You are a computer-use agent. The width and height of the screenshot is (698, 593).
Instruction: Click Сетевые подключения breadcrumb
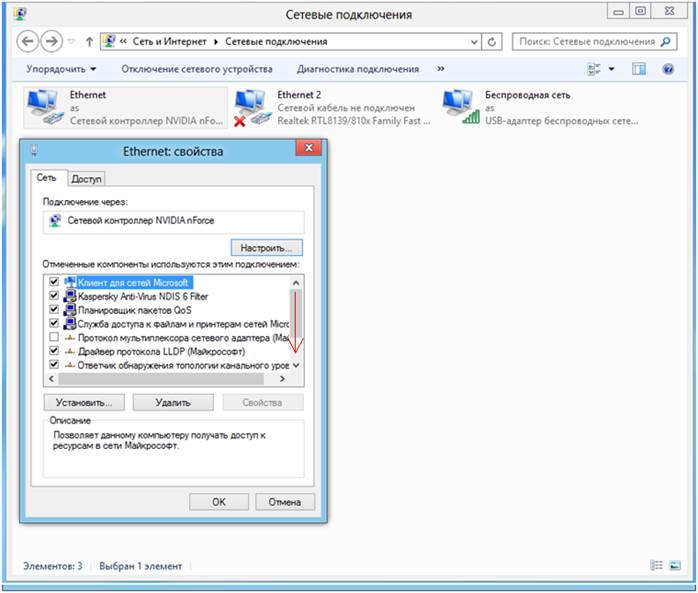276,42
